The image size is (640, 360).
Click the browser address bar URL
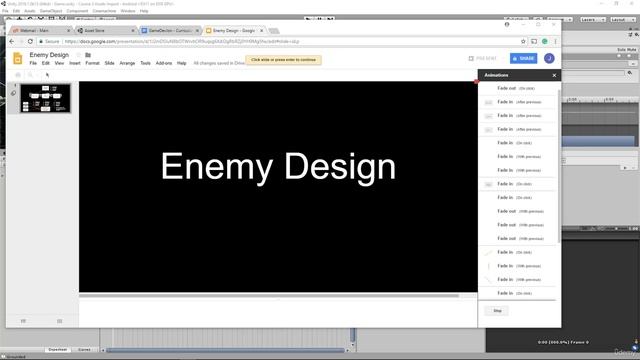point(182,41)
